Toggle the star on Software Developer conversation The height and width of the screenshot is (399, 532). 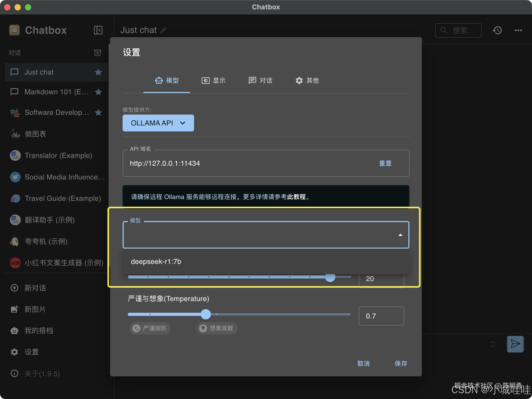(x=98, y=112)
